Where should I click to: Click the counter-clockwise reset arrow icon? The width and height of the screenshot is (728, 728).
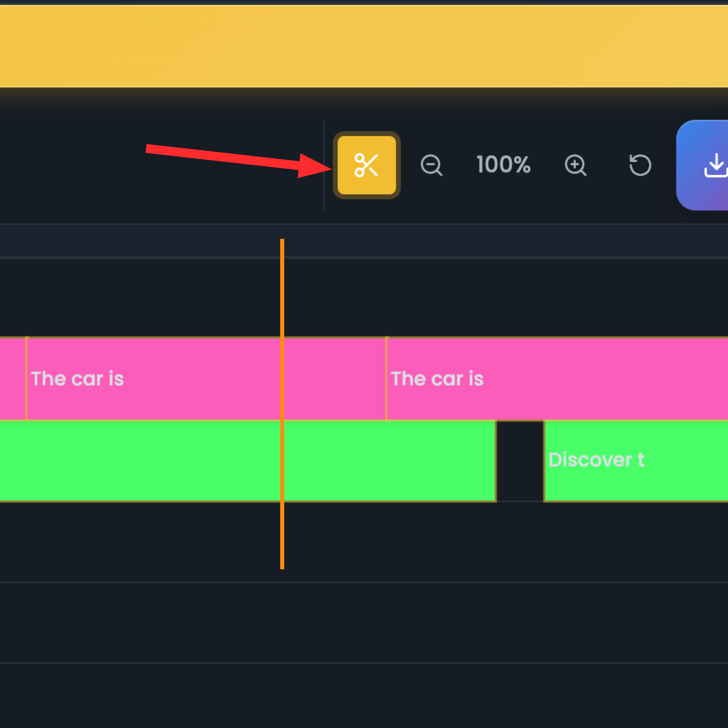pyautogui.click(x=640, y=165)
